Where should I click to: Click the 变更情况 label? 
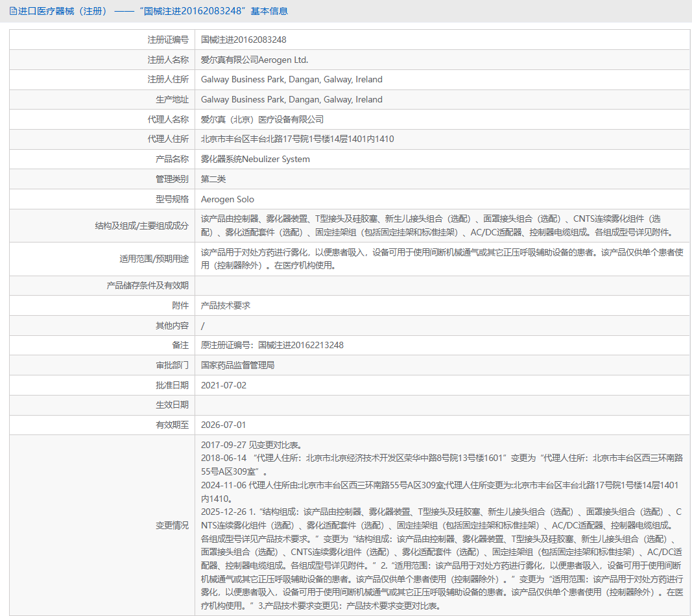172,525
